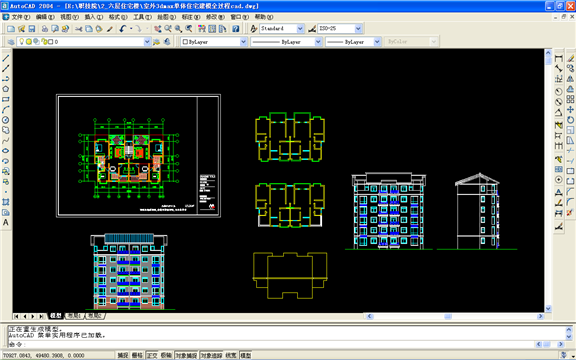Select the Rectangle drawing tool
The image size is (576, 360).
point(6,99)
